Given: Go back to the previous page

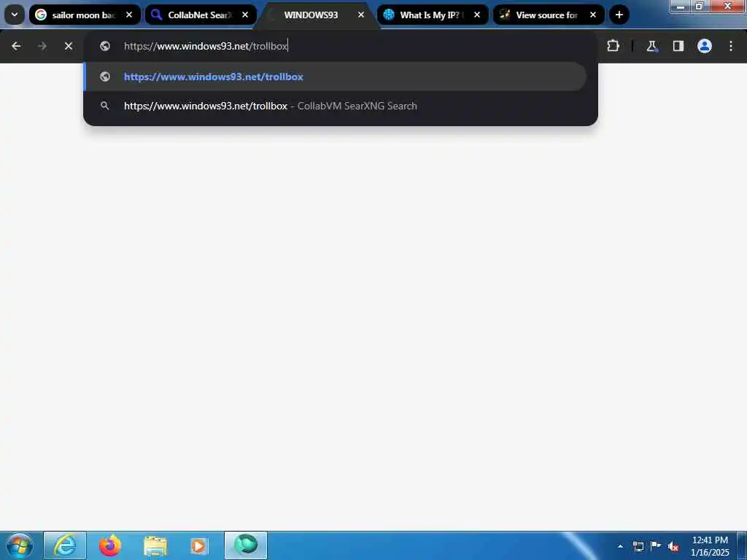Looking at the screenshot, I should tap(16, 46).
